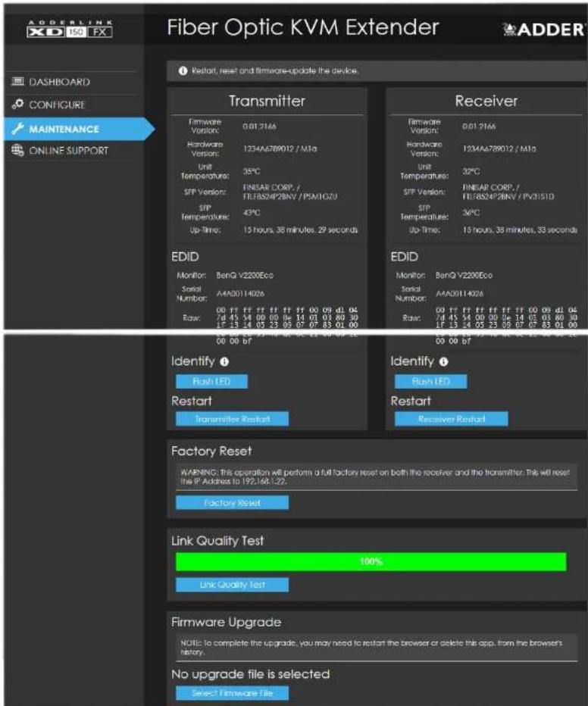Click the Firmware Upgrade note text
588x706 pixels.
pyautogui.click(x=371, y=648)
